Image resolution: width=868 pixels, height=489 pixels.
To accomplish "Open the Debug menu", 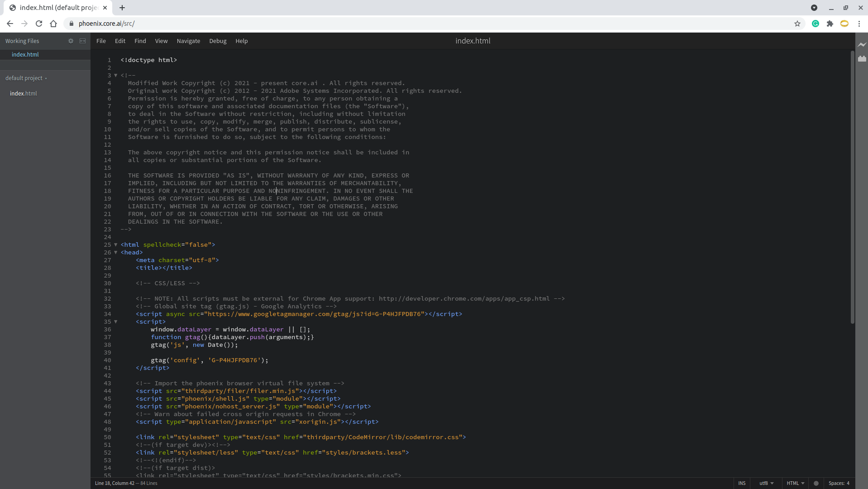I will point(218,41).
